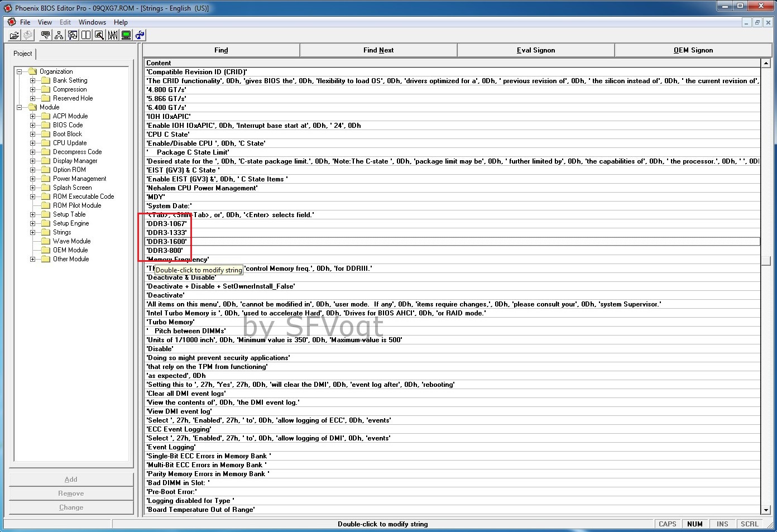Click the blue swirl toolbar icon
777x532 pixels.
[140, 35]
